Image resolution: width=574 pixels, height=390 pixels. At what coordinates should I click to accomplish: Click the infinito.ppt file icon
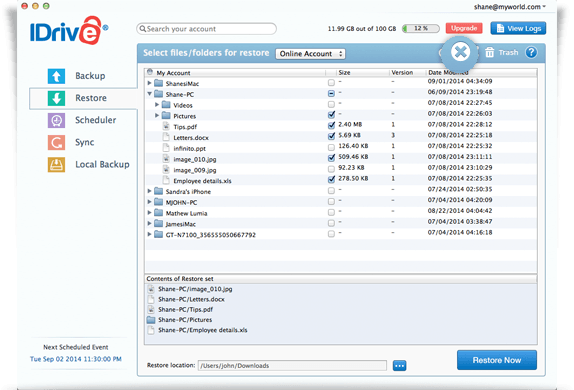[166, 148]
